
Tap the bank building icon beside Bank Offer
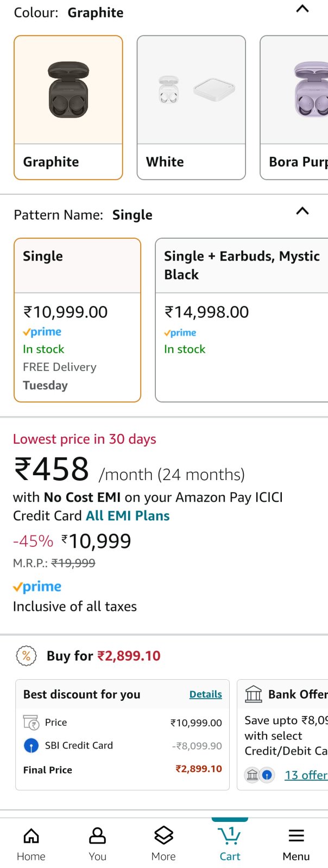(254, 694)
